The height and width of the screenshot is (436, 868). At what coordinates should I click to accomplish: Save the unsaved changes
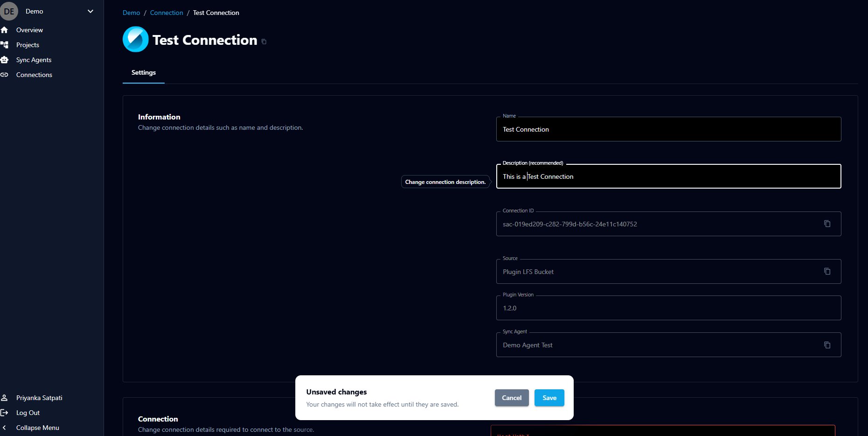click(x=549, y=398)
